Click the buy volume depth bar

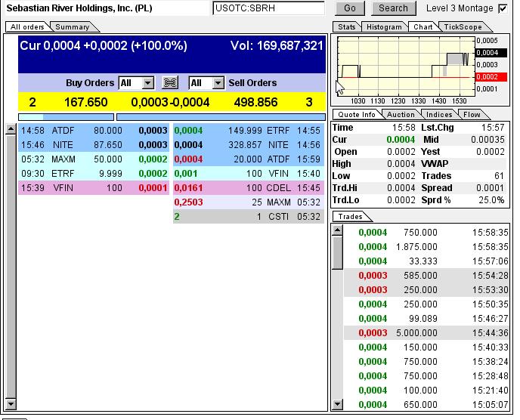click(x=66, y=117)
